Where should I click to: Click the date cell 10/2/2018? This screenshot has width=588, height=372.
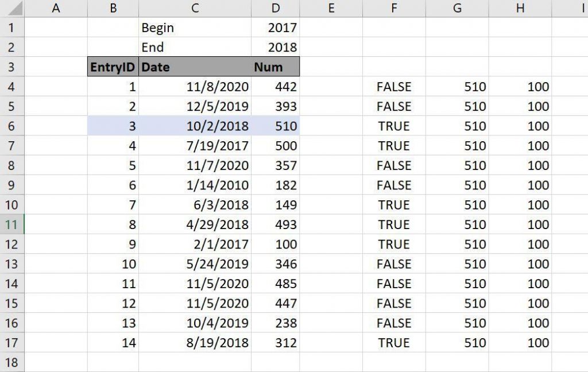[195, 126]
